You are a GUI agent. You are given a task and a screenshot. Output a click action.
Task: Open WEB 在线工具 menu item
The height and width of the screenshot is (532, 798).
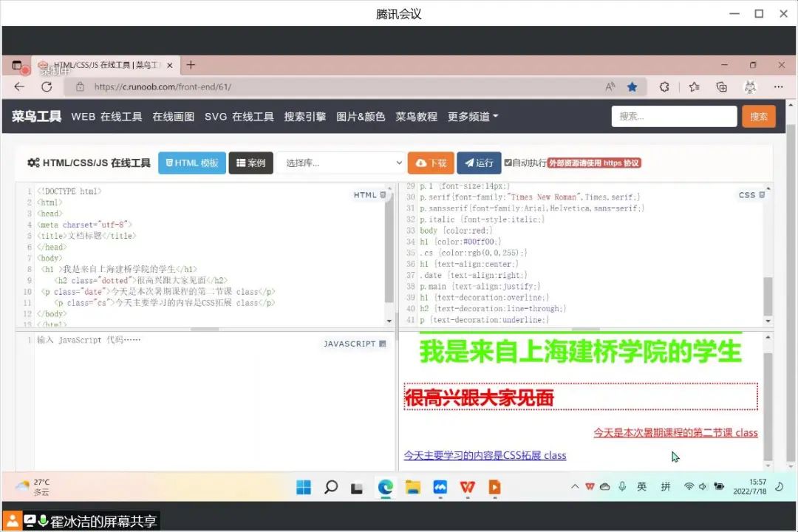tap(106, 117)
